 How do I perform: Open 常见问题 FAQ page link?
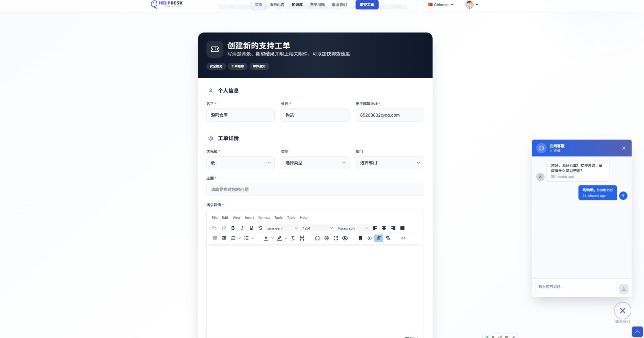(317, 5)
